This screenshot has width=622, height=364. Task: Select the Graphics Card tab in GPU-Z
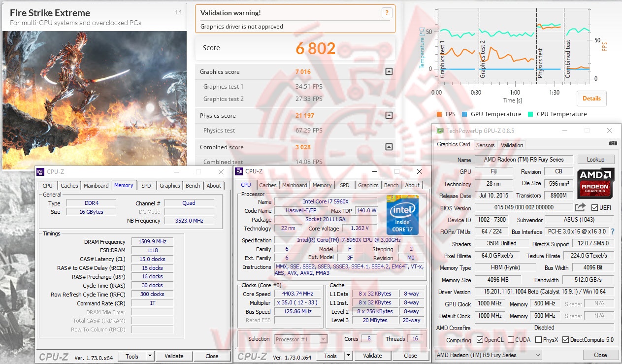click(454, 144)
